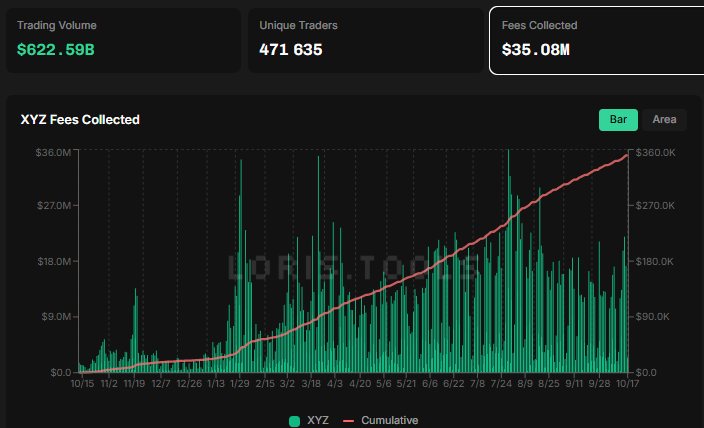Click the $0.0 left axis label
The height and width of the screenshot is (428, 704).
tap(61, 372)
